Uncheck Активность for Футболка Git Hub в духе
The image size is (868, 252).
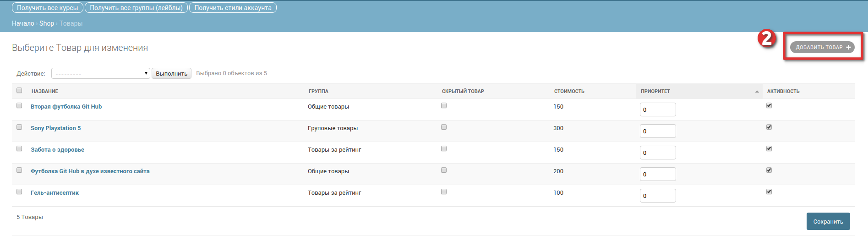click(769, 170)
